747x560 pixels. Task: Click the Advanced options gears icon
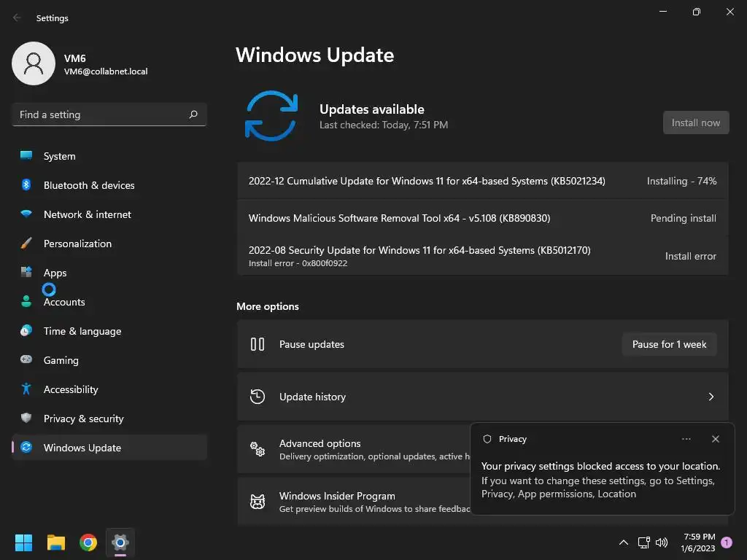pos(258,449)
